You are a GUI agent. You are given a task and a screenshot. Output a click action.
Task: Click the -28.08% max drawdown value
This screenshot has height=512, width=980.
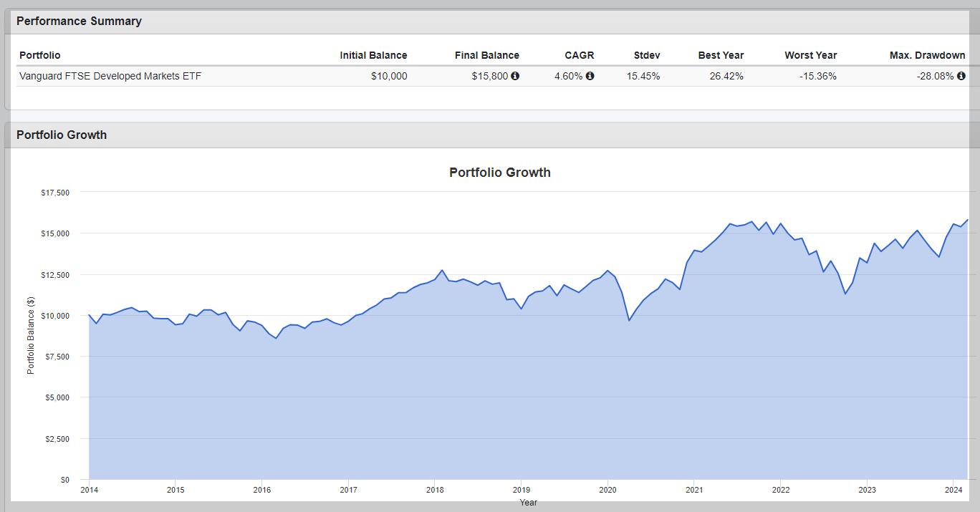(x=936, y=76)
